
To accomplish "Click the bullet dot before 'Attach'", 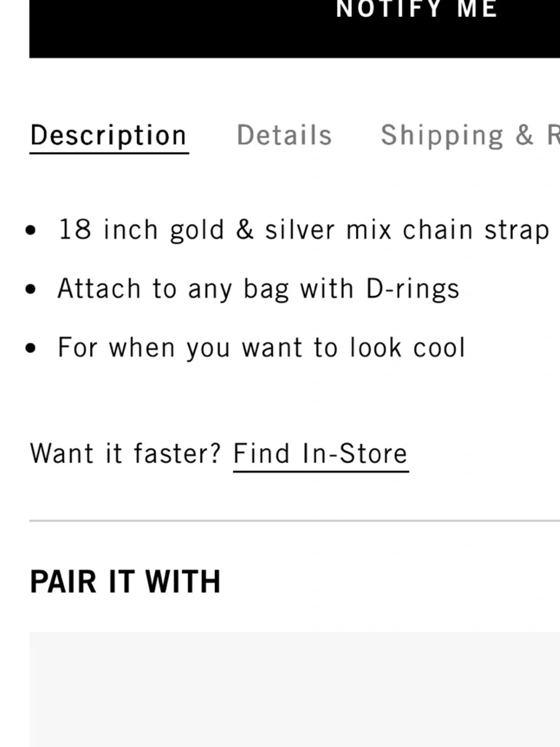I will pyautogui.click(x=31, y=290).
